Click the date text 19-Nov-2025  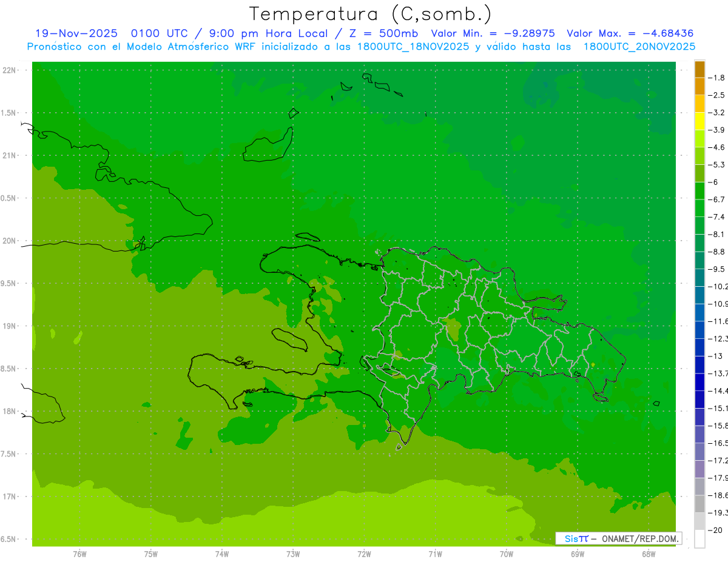(x=76, y=34)
